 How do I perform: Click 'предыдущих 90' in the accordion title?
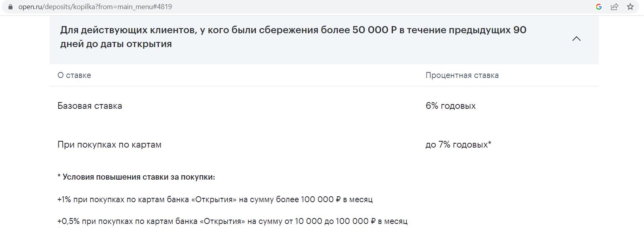click(x=488, y=30)
